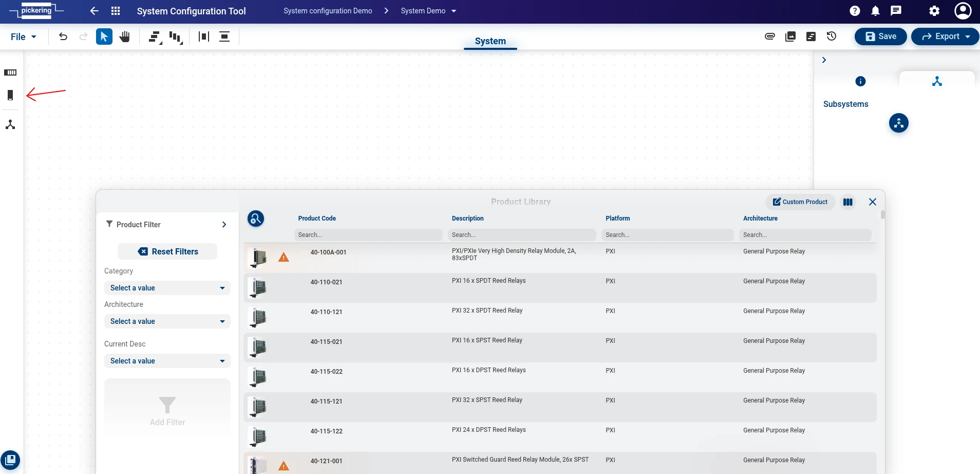
Task: Select 'PXI 32 x SPST Reed Relay' description
Action: point(487,400)
